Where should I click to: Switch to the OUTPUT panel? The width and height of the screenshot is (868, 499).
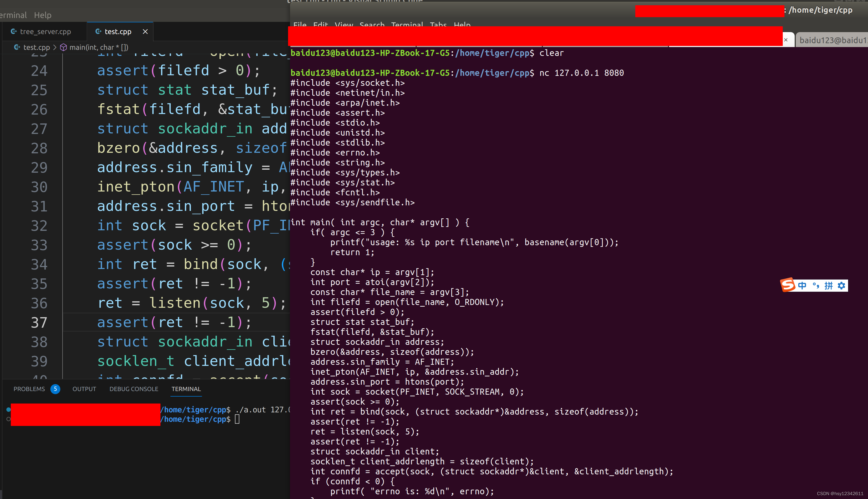click(84, 389)
